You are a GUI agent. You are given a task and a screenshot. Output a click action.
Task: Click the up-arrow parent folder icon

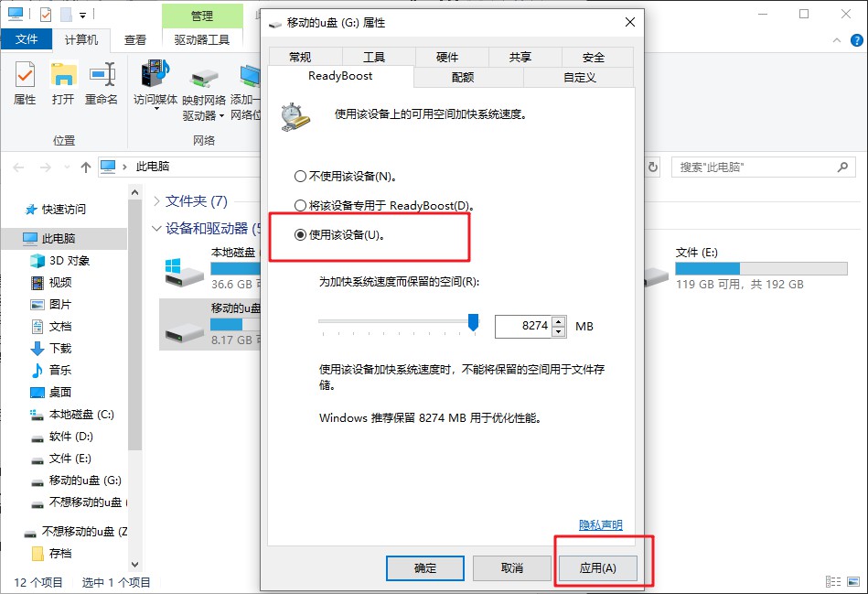tap(85, 167)
